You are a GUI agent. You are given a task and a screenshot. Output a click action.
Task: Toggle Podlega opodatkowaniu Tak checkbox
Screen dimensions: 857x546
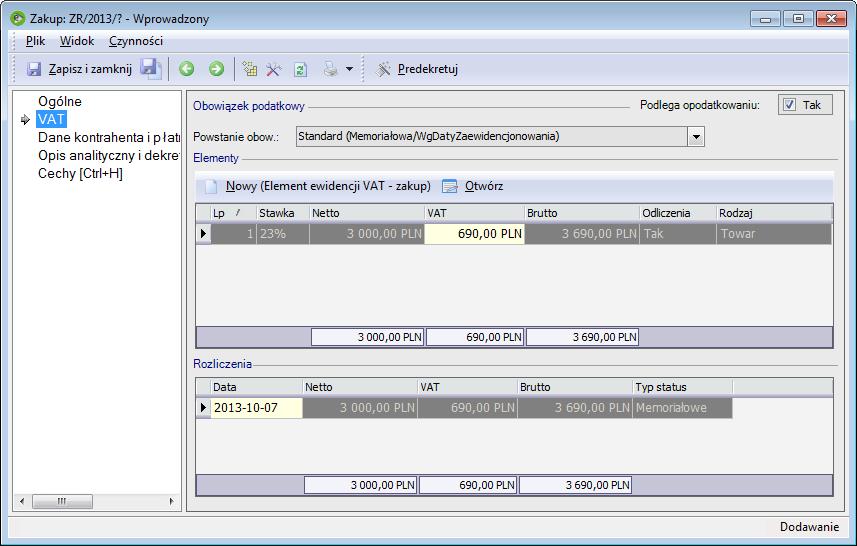click(789, 104)
